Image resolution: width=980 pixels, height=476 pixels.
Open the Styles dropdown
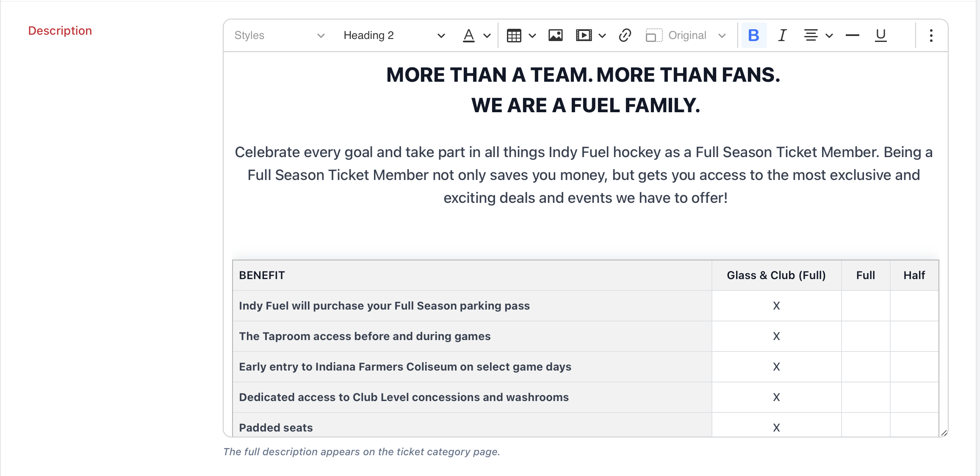pos(280,36)
